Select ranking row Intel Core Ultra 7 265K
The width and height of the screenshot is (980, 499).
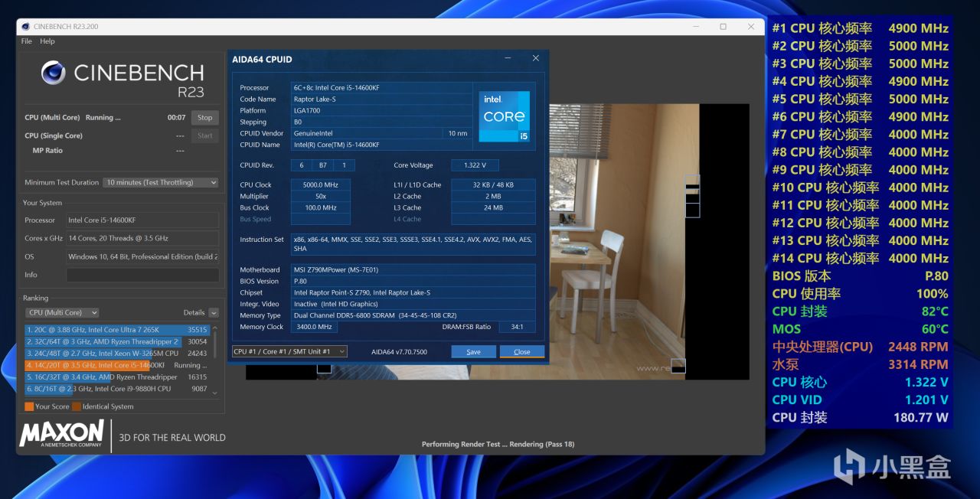pyautogui.click(x=117, y=330)
